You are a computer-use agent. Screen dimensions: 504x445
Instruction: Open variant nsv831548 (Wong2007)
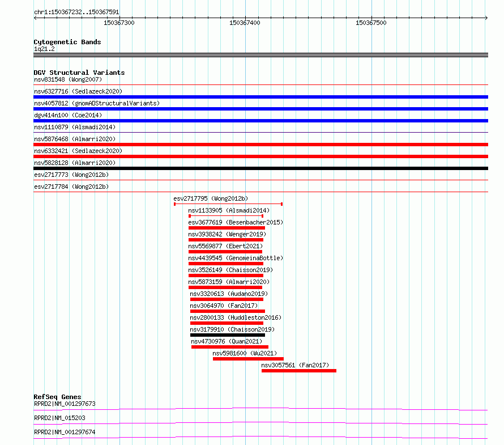pyautogui.click(x=68, y=79)
